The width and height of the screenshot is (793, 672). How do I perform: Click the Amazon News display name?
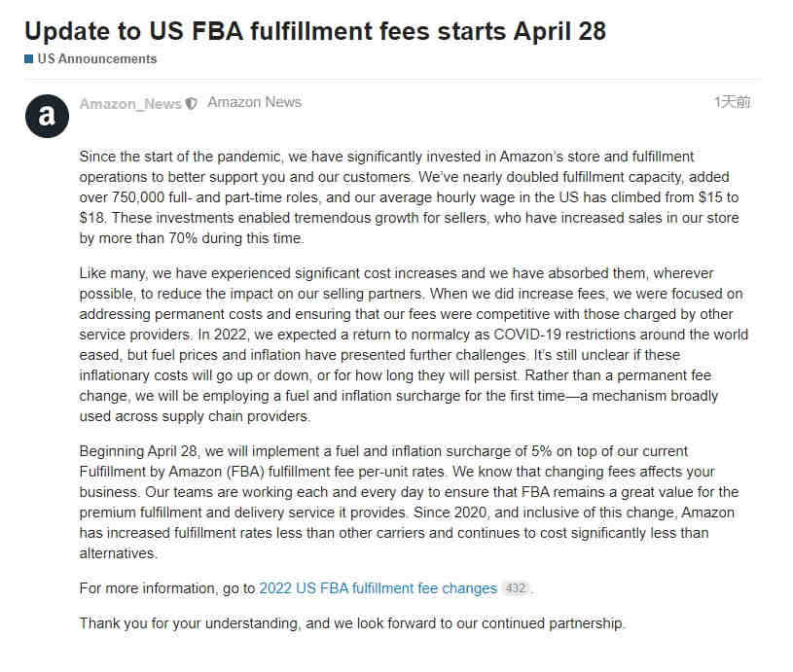point(254,102)
